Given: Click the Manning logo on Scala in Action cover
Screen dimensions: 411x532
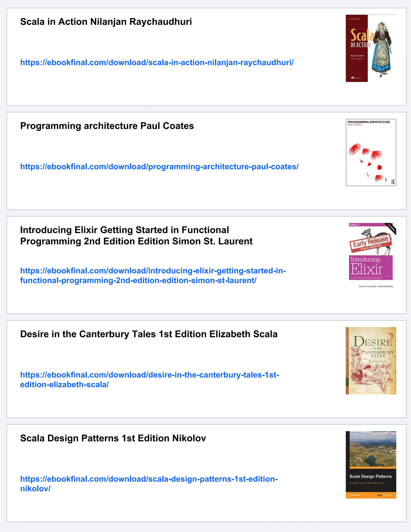Looking at the screenshot, I should pyautogui.click(x=356, y=78).
